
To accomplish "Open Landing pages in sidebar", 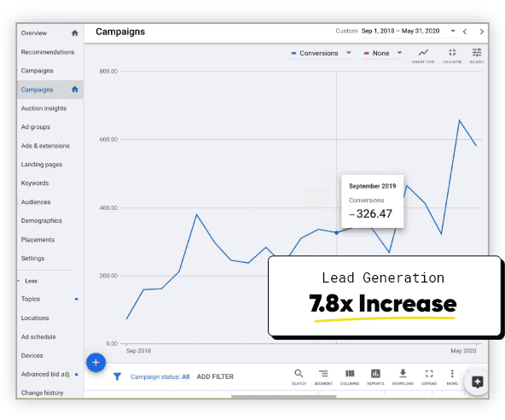I will tap(42, 165).
